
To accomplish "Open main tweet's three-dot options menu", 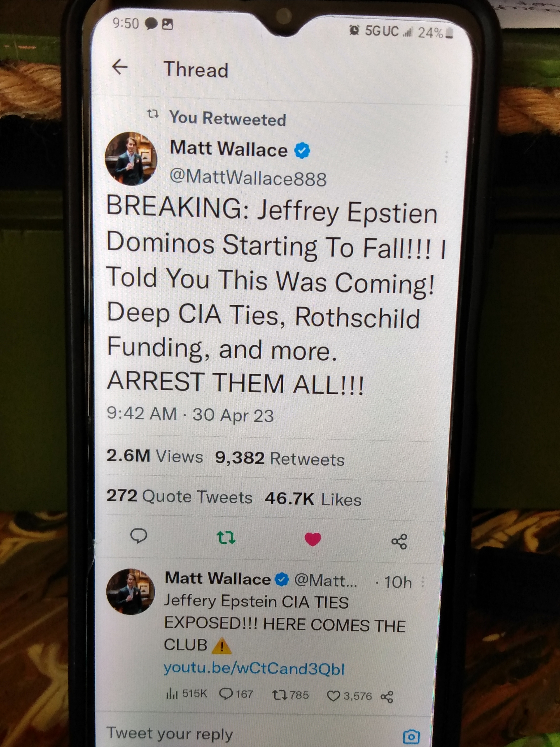I will pyautogui.click(x=446, y=157).
